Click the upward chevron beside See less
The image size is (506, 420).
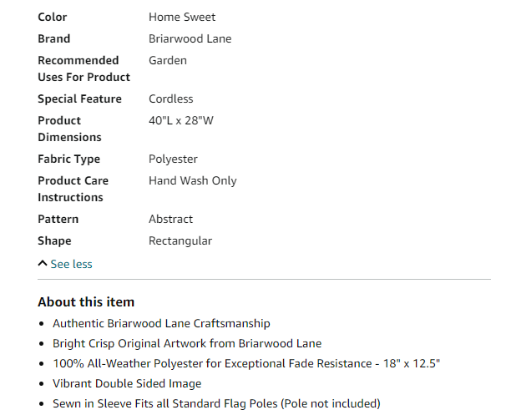click(x=43, y=263)
